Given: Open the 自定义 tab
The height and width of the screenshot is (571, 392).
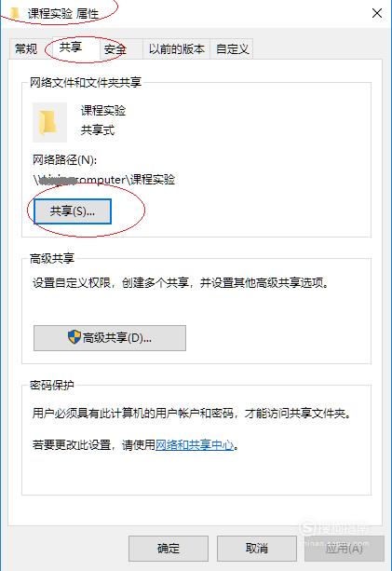Looking at the screenshot, I should tap(232, 48).
